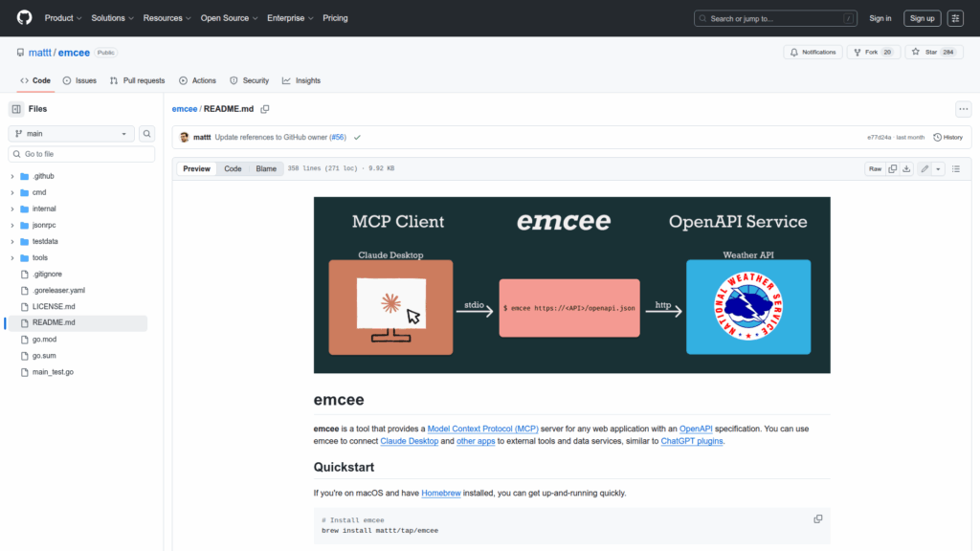Open the Product navigation menu
This screenshot has width=980, height=551.
62,18
